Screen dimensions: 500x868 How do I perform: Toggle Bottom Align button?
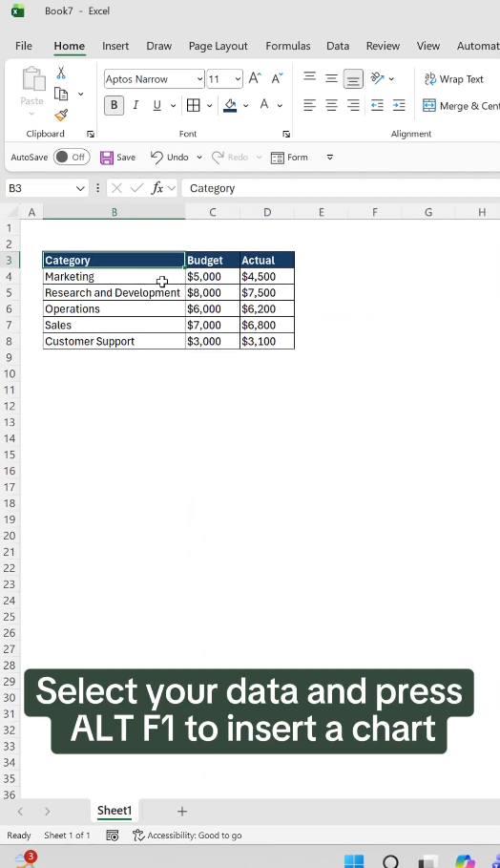(353, 79)
